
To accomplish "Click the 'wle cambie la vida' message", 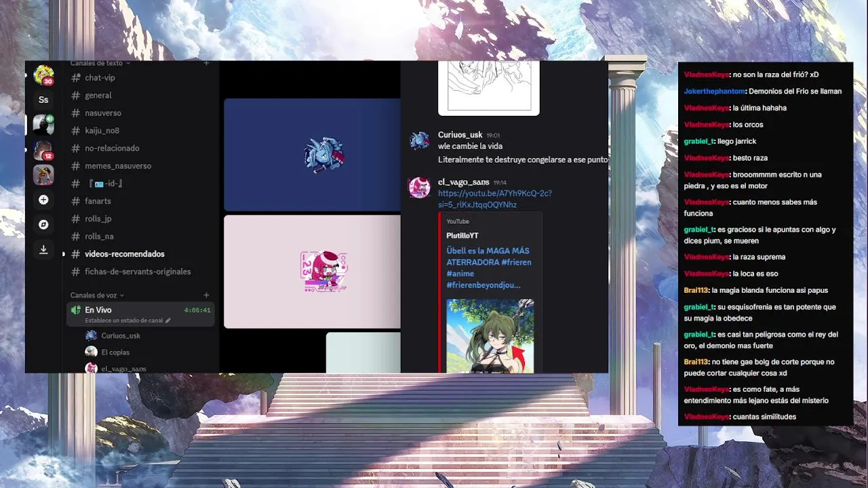I will pyautogui.click(x=470, y=146).
